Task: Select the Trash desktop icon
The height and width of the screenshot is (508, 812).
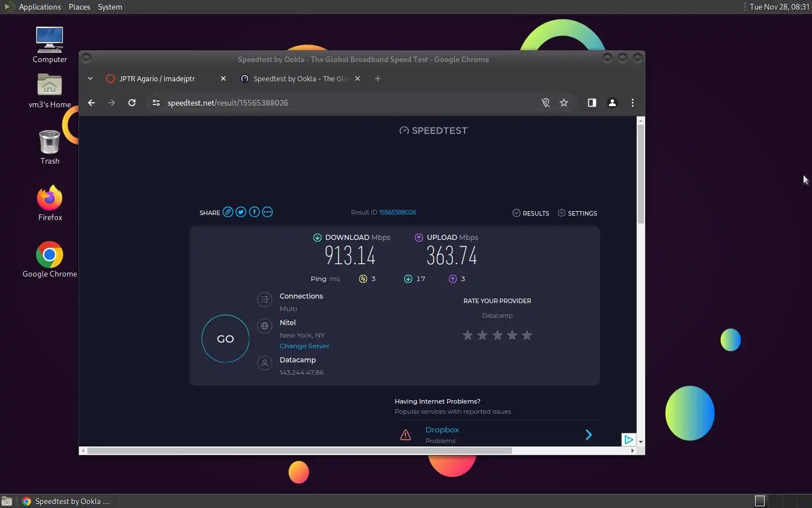Action: 50,147
